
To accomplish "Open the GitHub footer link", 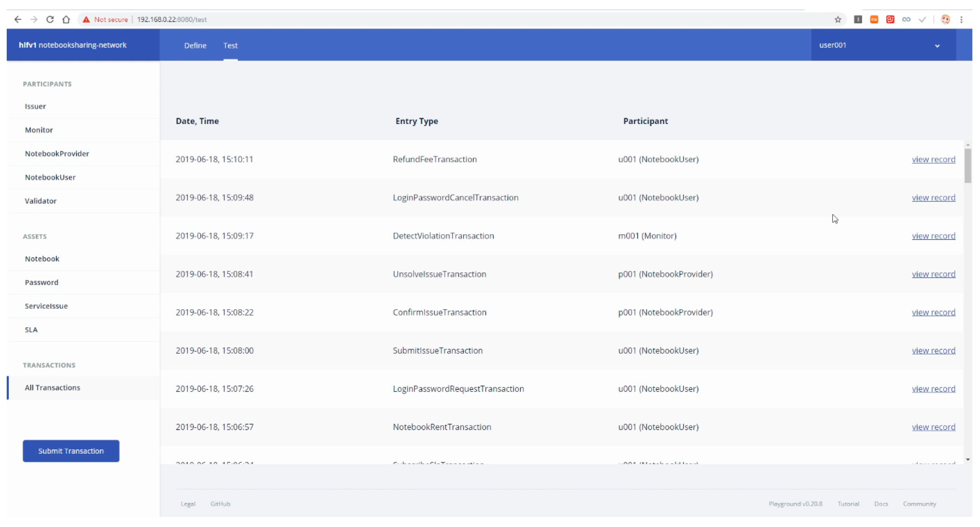I will tap(220, 504).
